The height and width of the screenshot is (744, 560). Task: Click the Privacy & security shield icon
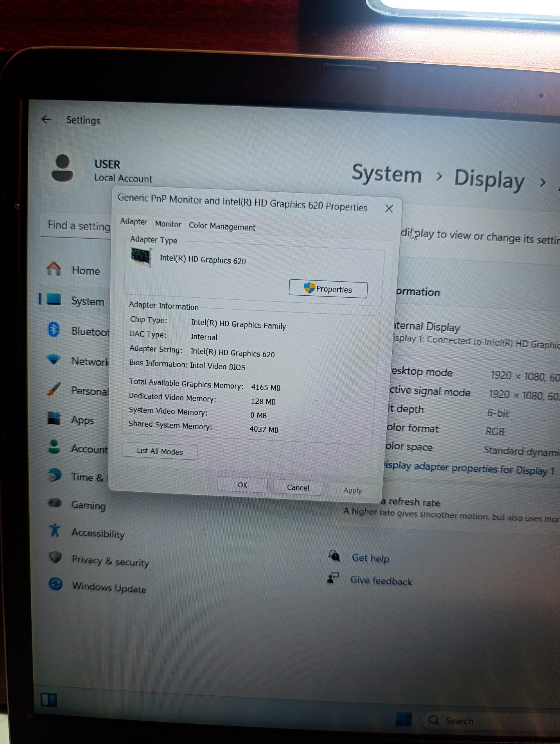(x=55, y=557)
